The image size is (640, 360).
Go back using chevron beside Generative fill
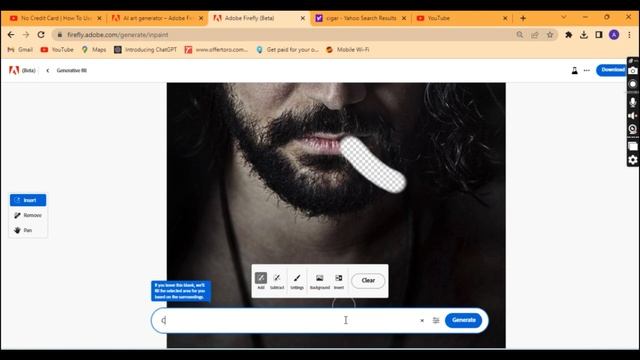[x=48, y=71]
